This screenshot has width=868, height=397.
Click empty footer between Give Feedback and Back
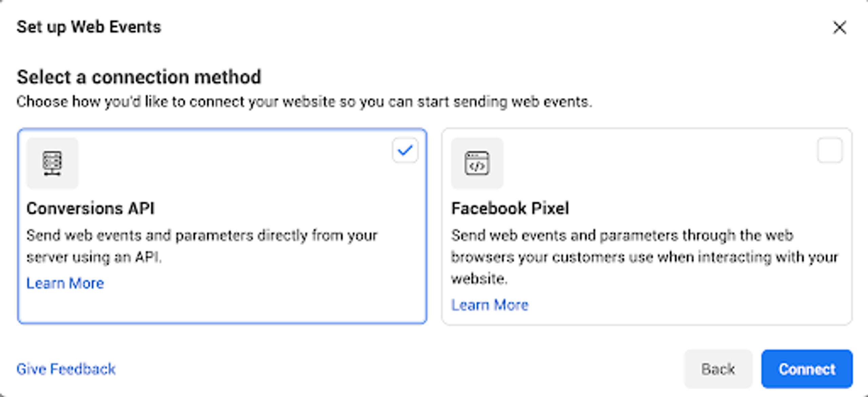coord(400,369)
